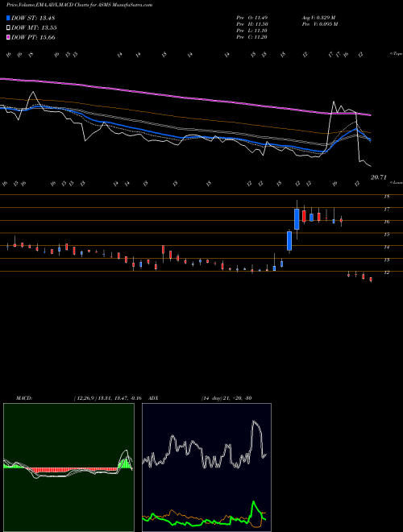This screenshot has height=532, width=403.
Task: Click the Pre L: 11.10 value
Action: [x=252, y=31]
